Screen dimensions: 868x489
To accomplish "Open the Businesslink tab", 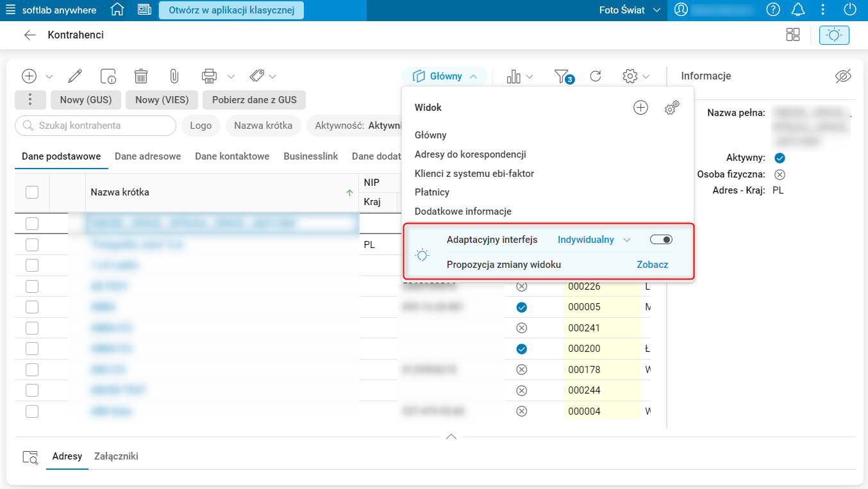I will 311,156.
